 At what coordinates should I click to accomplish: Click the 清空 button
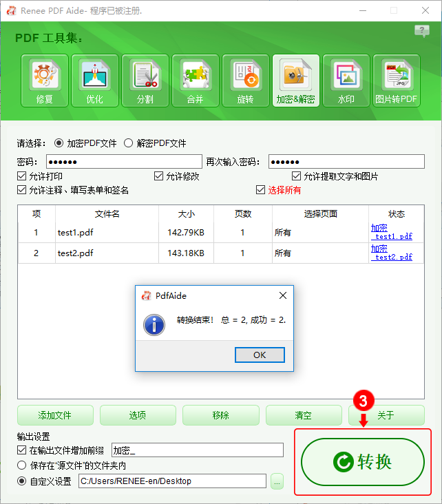[x=304, y=415]
